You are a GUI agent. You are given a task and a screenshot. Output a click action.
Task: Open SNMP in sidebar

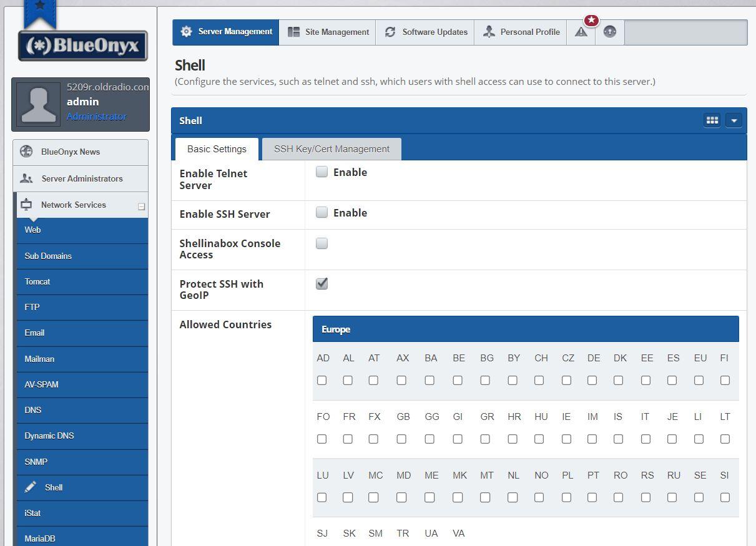pyautogui.click(x=82, y=462)
